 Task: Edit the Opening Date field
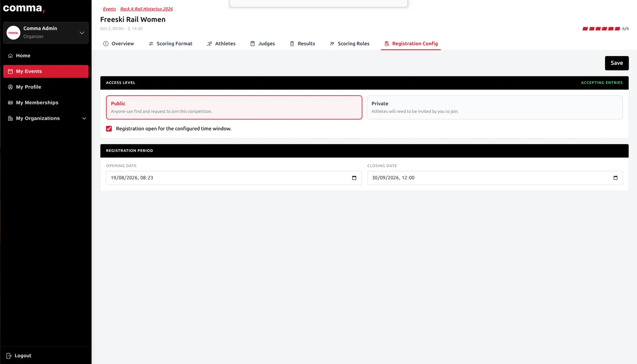tap(234, 178)
